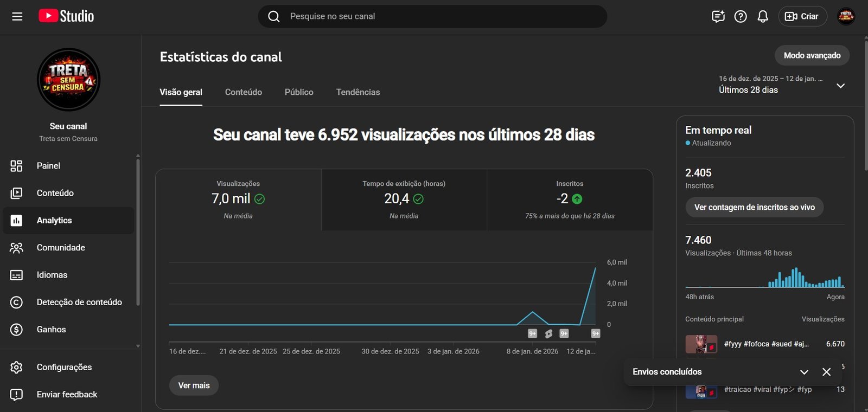Click the 9+ marker under the chart's final spike

(596, 333)
